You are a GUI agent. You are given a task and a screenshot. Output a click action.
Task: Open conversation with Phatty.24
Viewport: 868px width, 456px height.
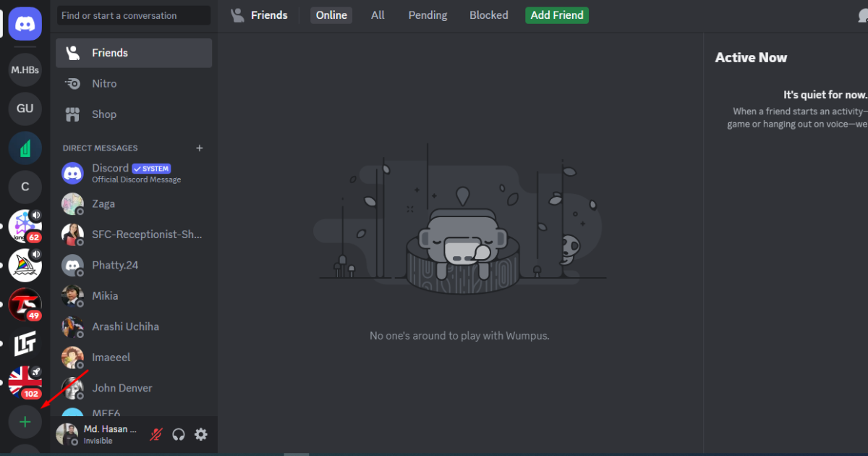pos(134,265)
